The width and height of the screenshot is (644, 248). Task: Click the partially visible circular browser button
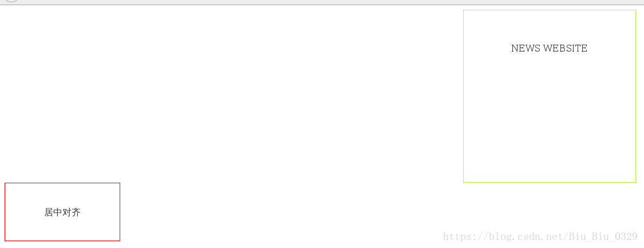(x=11, y=1)
